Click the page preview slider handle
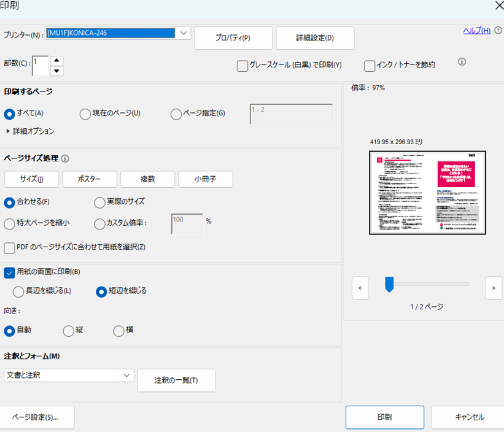The height and width of the screenshot is (432, 504). [x=389, y=284]
